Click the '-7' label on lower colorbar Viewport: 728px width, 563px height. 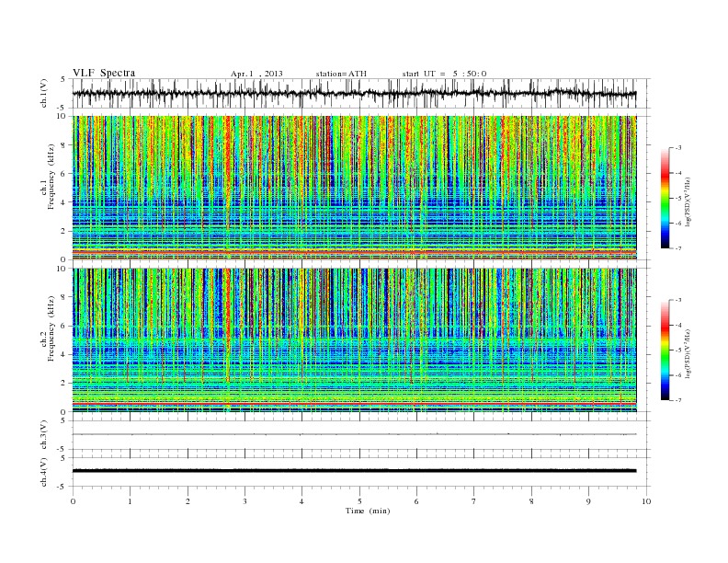tap(678, 400)
